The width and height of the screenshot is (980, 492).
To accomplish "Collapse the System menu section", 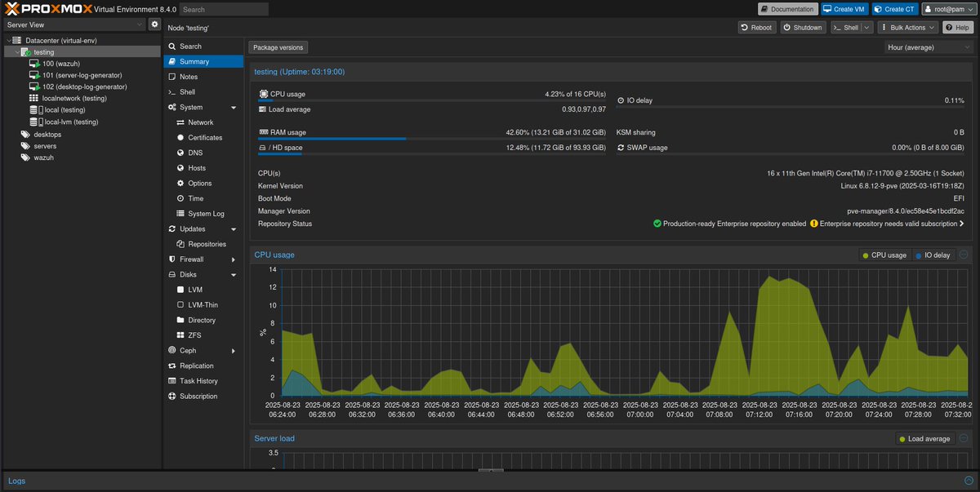I will [234, 108].
